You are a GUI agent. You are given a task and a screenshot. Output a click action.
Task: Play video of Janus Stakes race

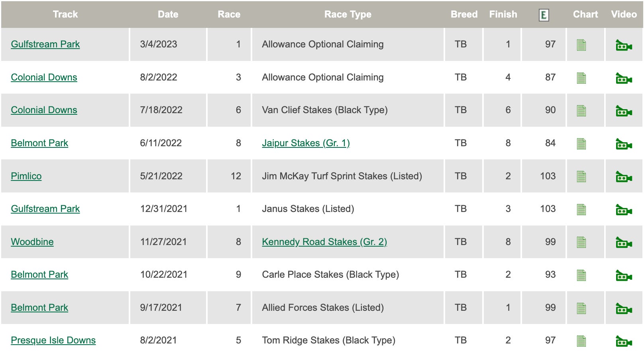tap(624, 210)
